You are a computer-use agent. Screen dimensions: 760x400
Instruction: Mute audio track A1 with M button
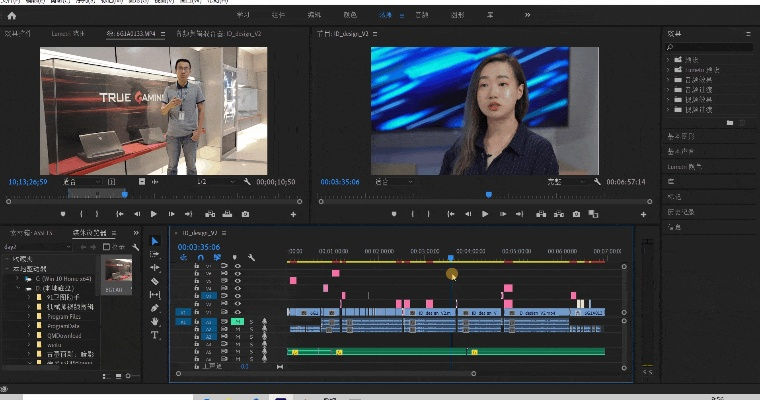[x=238, y=320]
